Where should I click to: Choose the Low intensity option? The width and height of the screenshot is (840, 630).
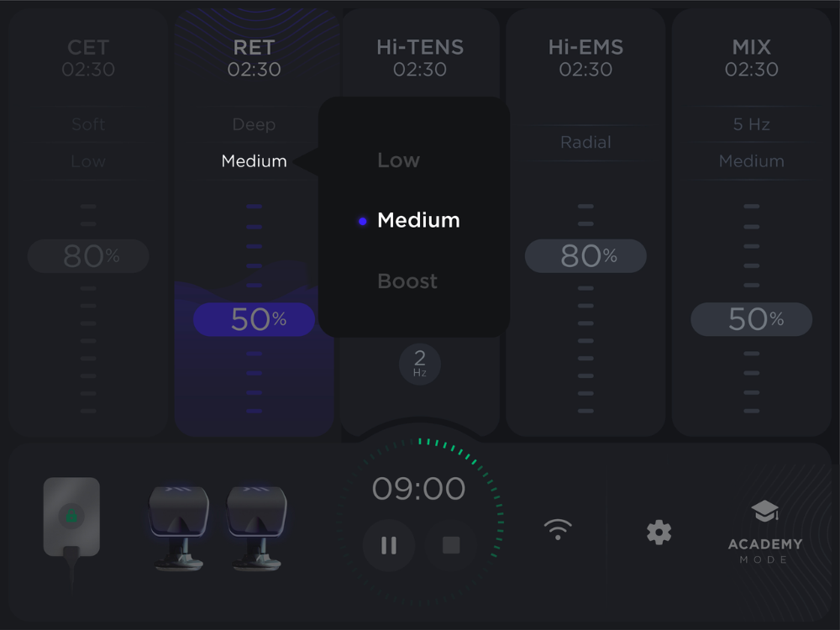[x=398, y=160]
